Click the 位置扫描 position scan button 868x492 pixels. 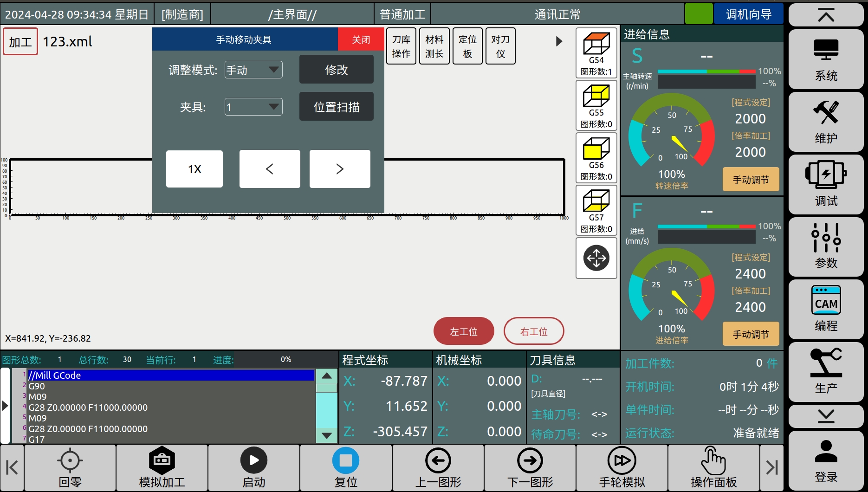coord(336,107)
